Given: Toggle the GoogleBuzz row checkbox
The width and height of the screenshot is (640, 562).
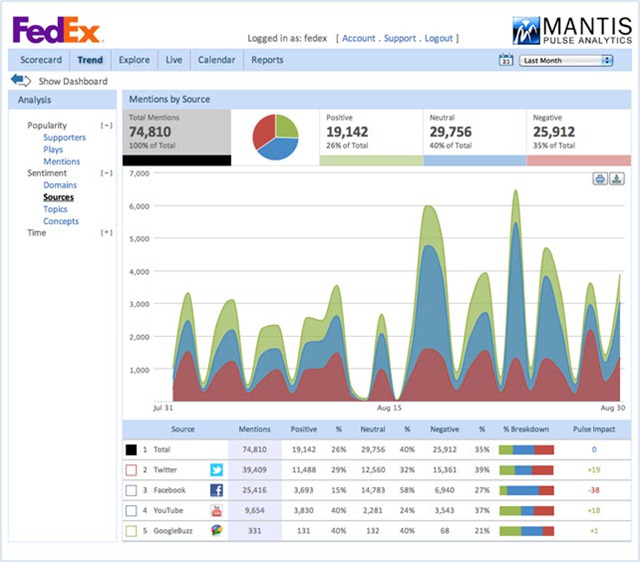Looking at the screenshot, I should [x=131, y=531].
